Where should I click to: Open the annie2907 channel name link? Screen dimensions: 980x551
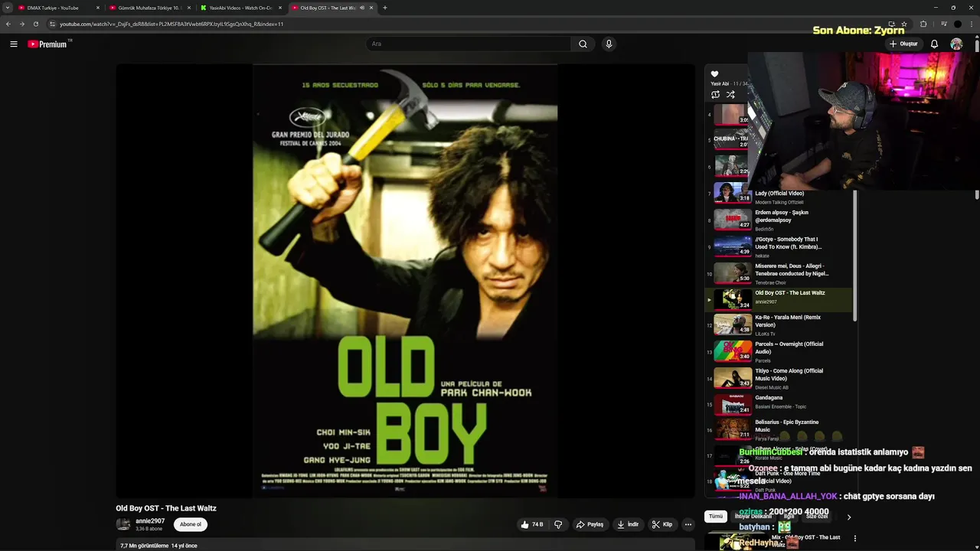coord(150,521)
